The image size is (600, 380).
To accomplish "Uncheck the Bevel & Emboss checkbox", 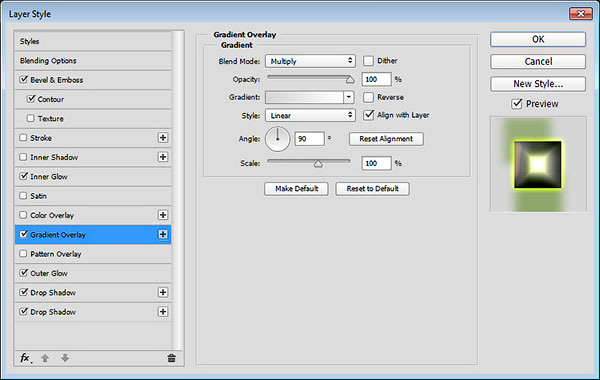I will (x=23, y=80).
